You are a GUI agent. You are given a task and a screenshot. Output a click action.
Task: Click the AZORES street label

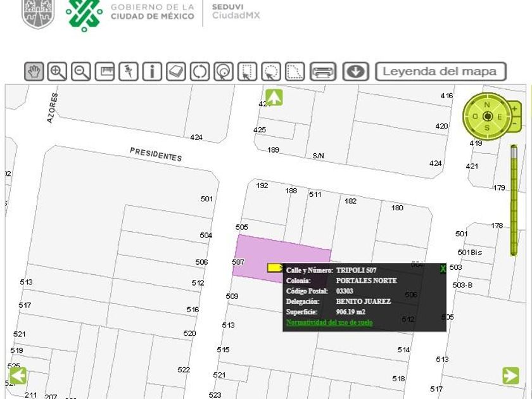(x=52, y=108)
